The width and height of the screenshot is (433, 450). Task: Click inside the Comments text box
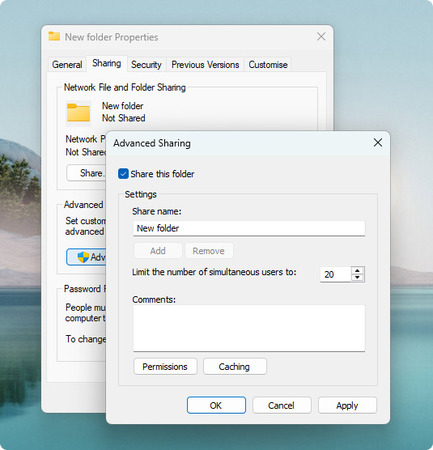[249, 328]
